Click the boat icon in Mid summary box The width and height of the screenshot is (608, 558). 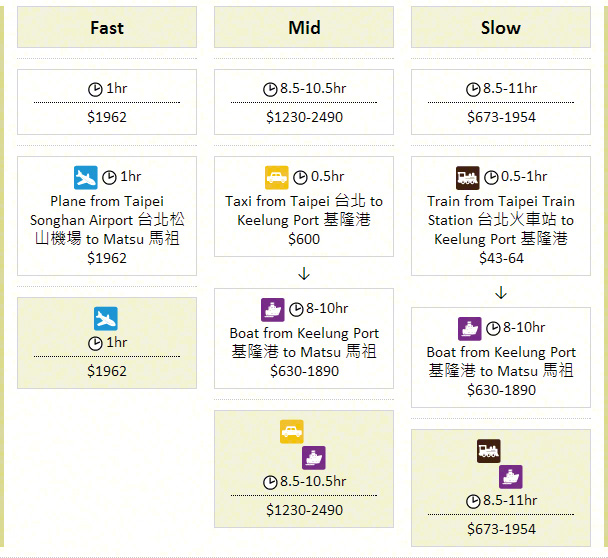(314, 458)
